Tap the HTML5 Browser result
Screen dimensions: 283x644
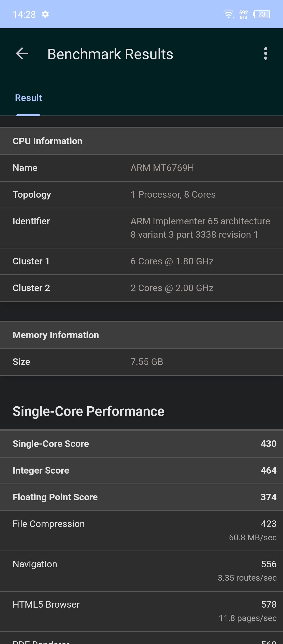[141, 611]
